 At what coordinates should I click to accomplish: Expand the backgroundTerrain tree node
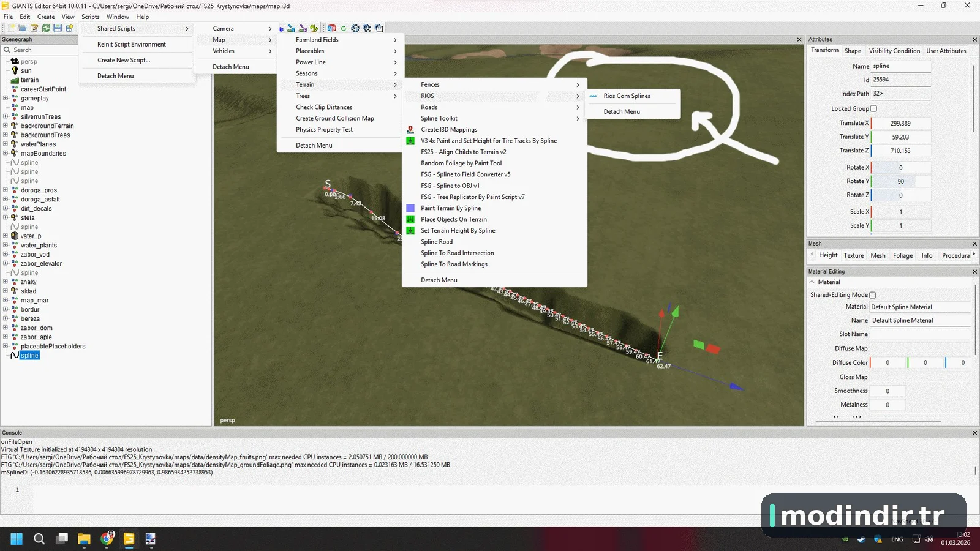coord(6,126)
